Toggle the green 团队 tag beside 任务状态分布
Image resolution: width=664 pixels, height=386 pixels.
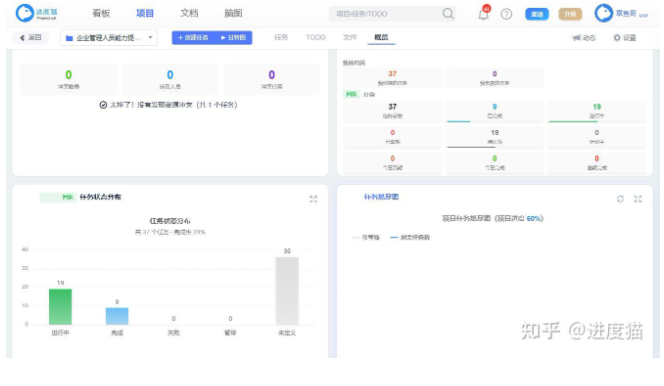tap(57, 197)
